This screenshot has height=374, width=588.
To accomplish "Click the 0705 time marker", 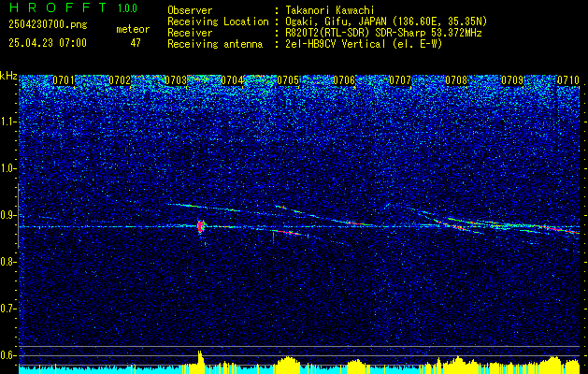I will (x=288, y=80).
